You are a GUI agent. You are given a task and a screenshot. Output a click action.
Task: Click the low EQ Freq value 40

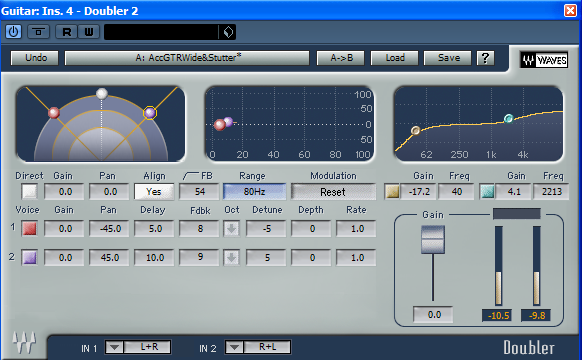[457, 192]
